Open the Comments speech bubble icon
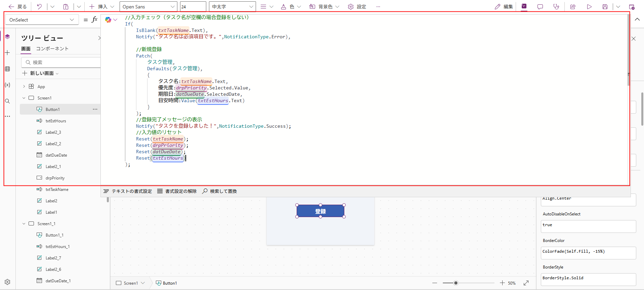Screen dimensions: 644x290 point(540,7)
